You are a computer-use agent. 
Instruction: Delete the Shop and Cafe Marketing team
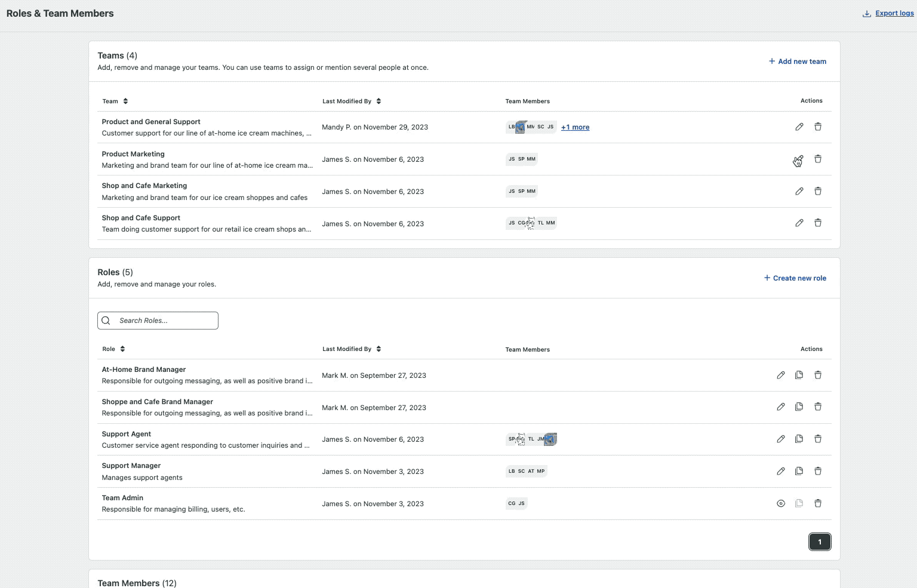[x=818, y=191]
